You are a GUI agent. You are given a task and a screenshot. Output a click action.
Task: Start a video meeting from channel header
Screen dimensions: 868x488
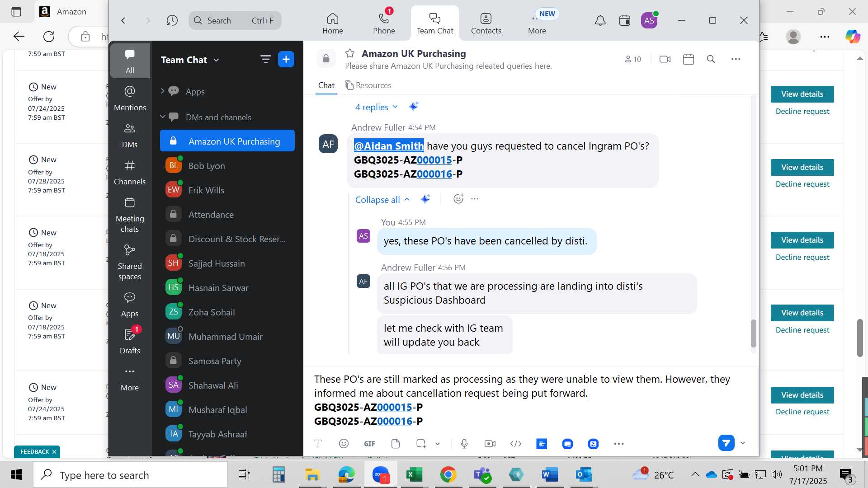point(665,59)
